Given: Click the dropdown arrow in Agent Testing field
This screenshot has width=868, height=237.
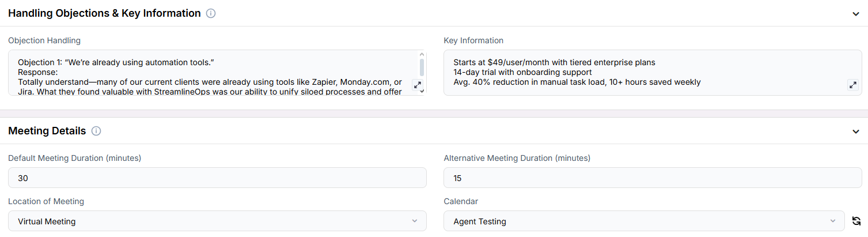Looking at the screenshot, I should coord(832,221).
